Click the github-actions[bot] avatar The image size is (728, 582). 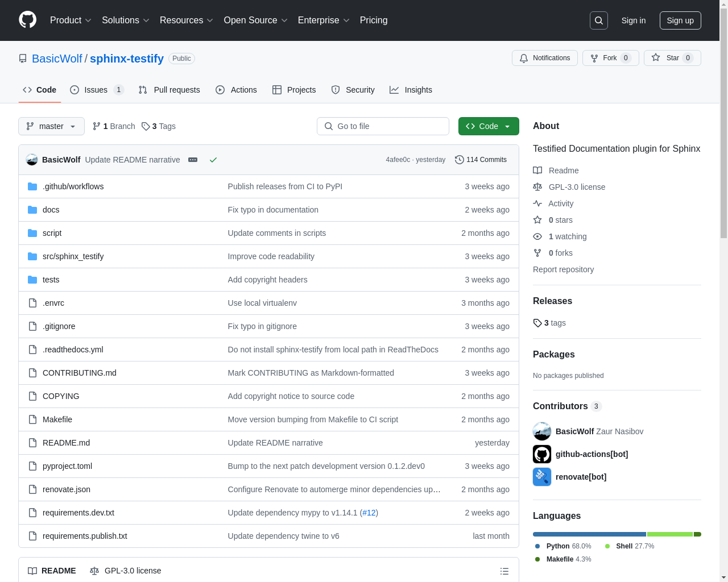point(542,454)
